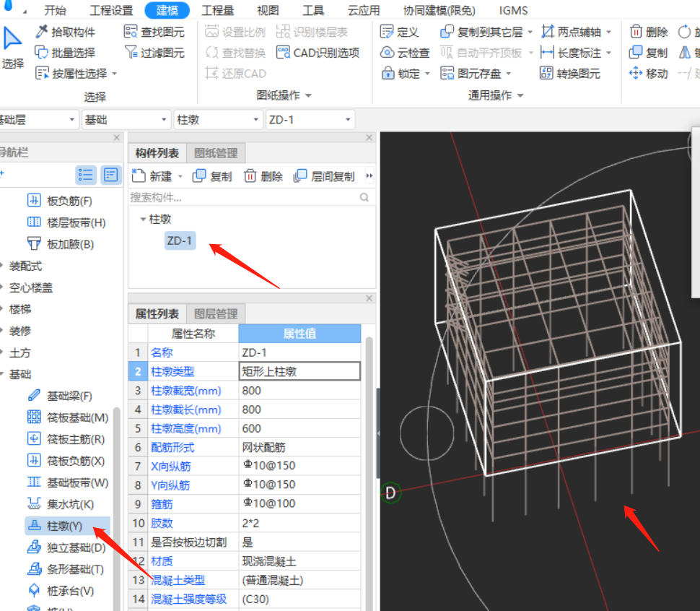Run the 云检查 cloud check
700x611 pixels.
404,53
